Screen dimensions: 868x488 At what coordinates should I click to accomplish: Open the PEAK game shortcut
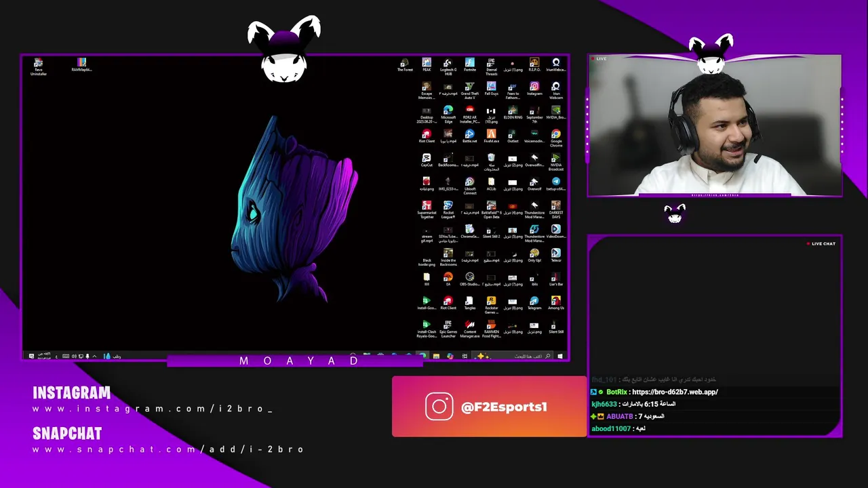coord(427,65)
